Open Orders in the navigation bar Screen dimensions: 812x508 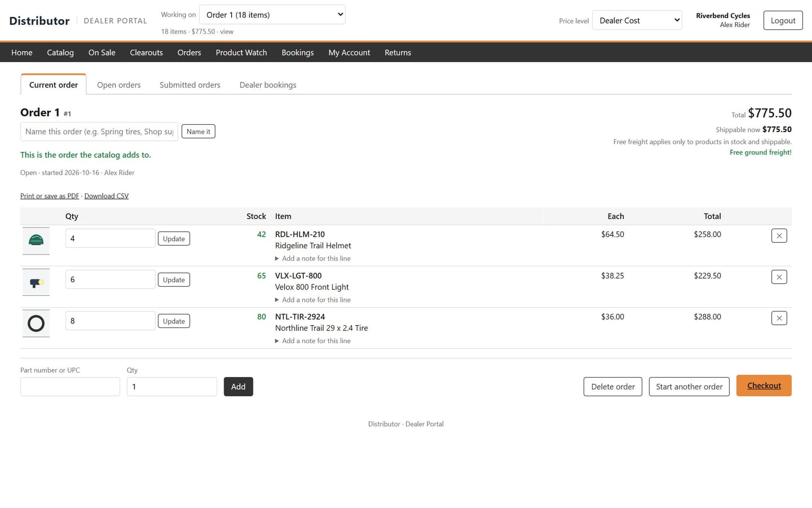pos(189,52)
